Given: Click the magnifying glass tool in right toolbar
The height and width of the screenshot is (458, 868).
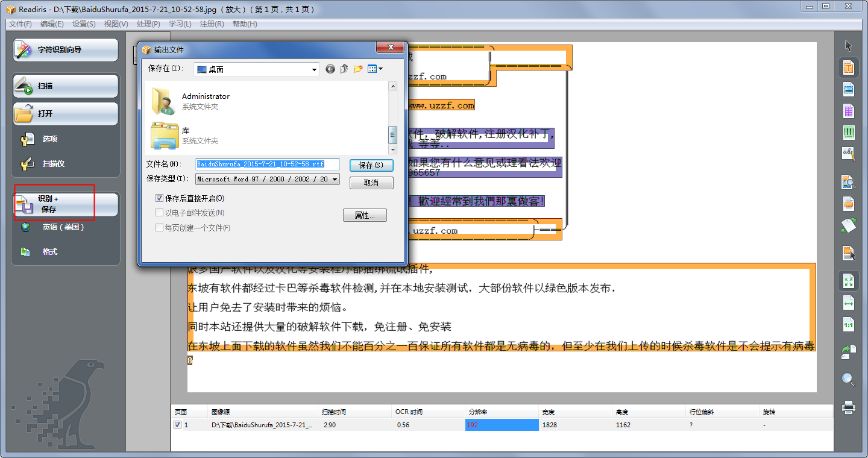Looking at the screenshot, I should click(x=849, y=380).
